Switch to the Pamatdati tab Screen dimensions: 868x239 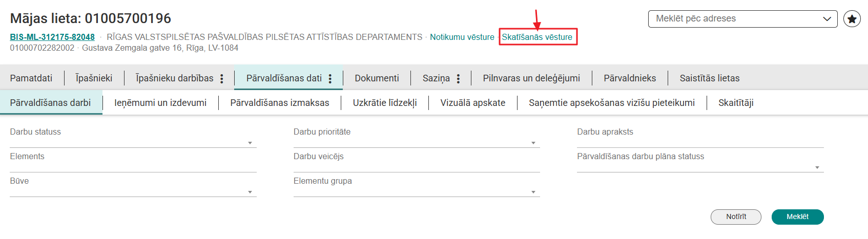[x=31, y=78]
